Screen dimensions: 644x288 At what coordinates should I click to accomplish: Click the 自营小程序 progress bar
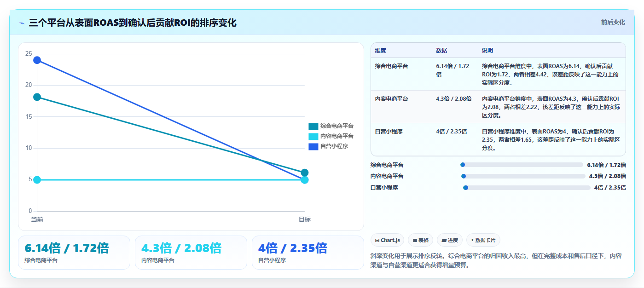click(x=527, y=188)
